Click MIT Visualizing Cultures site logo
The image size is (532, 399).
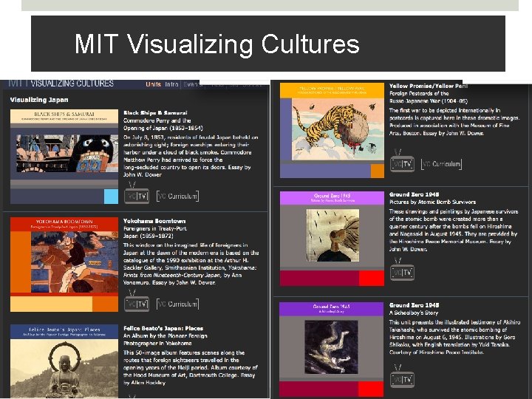click(x=61, y=83)
